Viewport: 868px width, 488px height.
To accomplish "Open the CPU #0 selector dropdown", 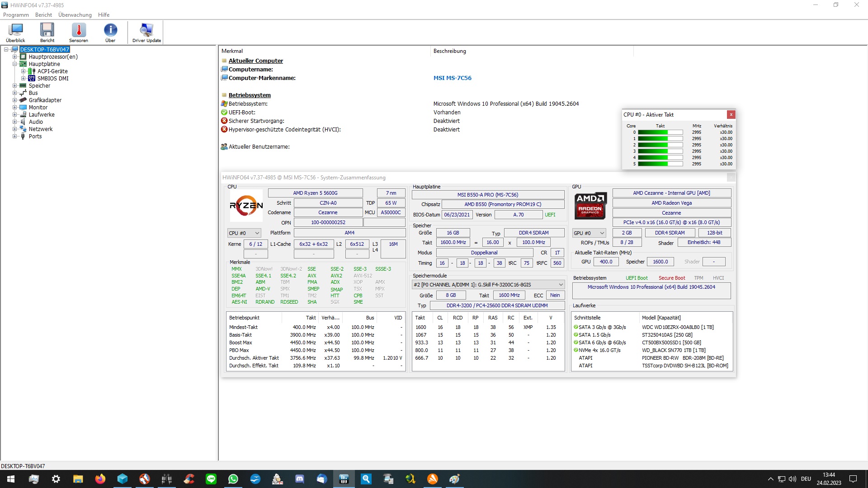I will [244, 233].
